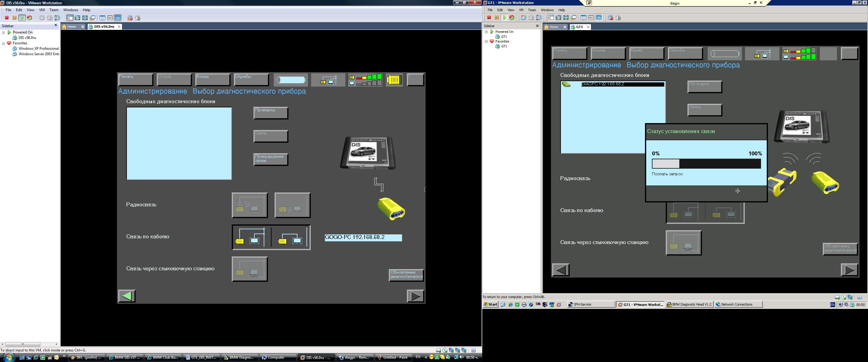Click back arrow in GT1 screen
Viewport: 868px width, 362px height.
click(x=561, y=270)
